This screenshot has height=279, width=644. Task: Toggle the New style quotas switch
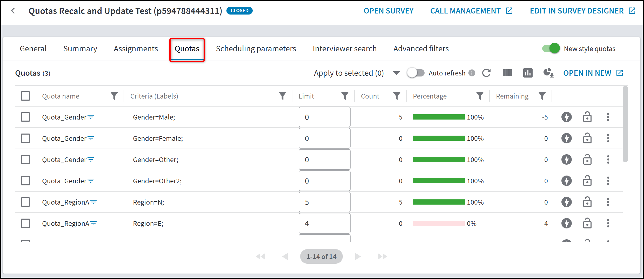[x=551, y=48]
